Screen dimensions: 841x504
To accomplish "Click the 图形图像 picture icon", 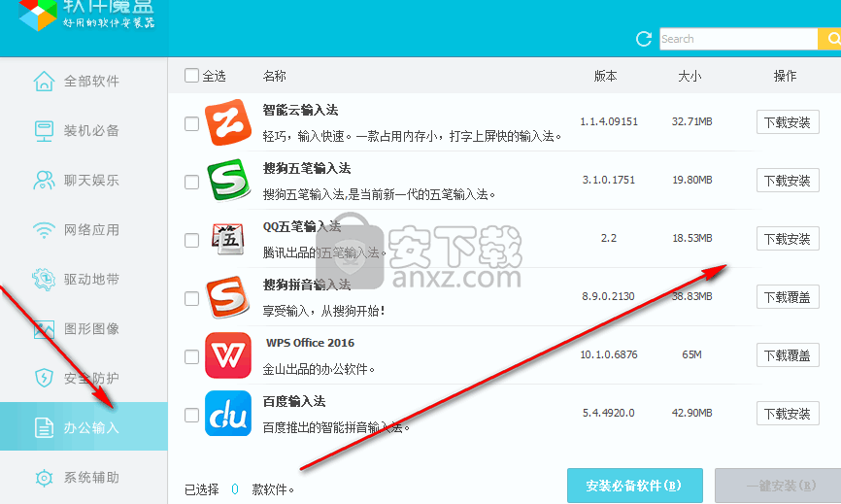I will pyautogui.click(x=44, y=329).
